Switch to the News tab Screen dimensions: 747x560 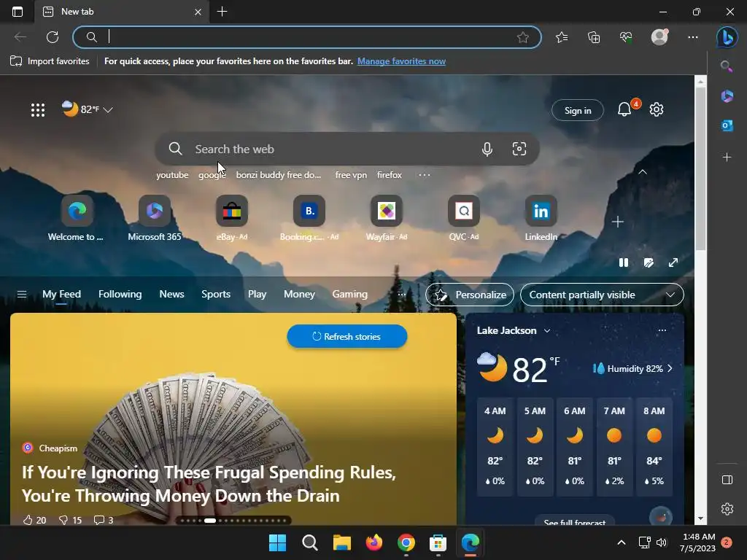pyautogui.click(x=171, y=295)
